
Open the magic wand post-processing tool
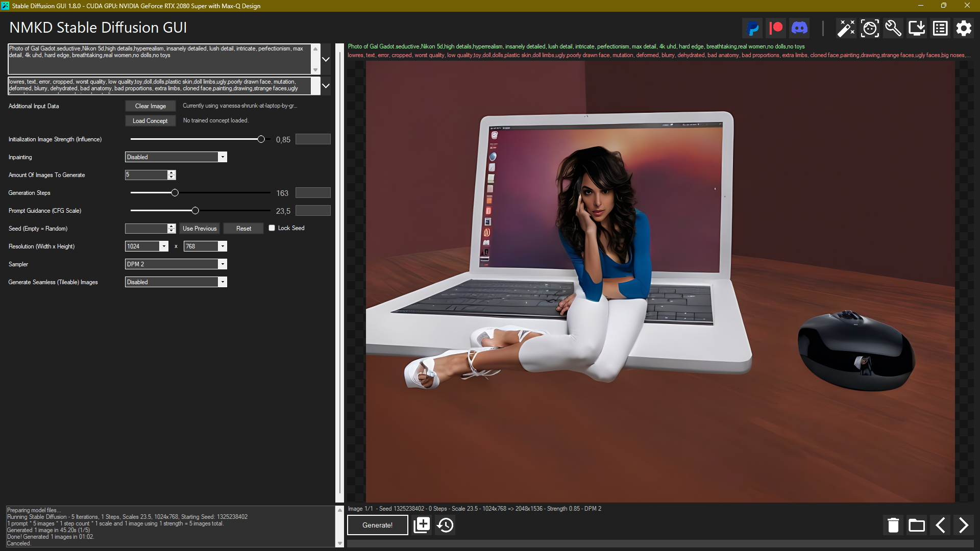(846, 28)
